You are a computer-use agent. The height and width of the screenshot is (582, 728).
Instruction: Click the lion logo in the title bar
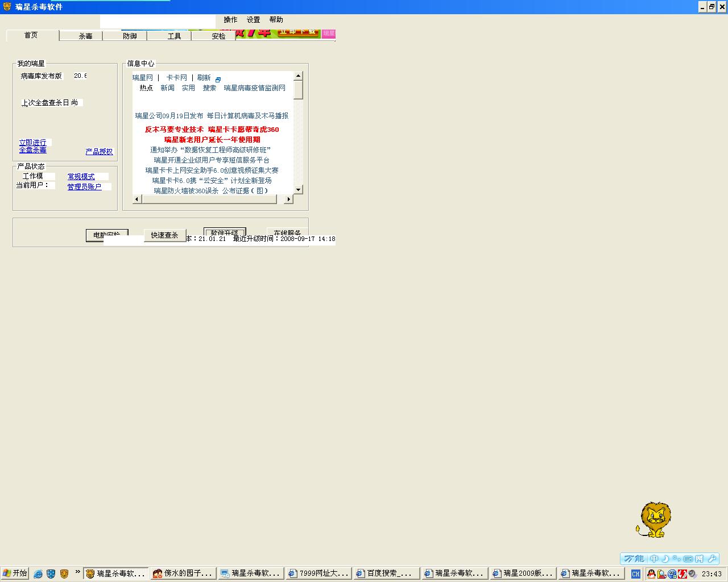(7, 7)
